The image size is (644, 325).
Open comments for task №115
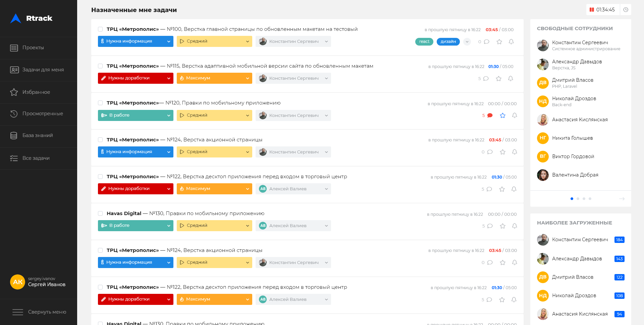(486, 78)
